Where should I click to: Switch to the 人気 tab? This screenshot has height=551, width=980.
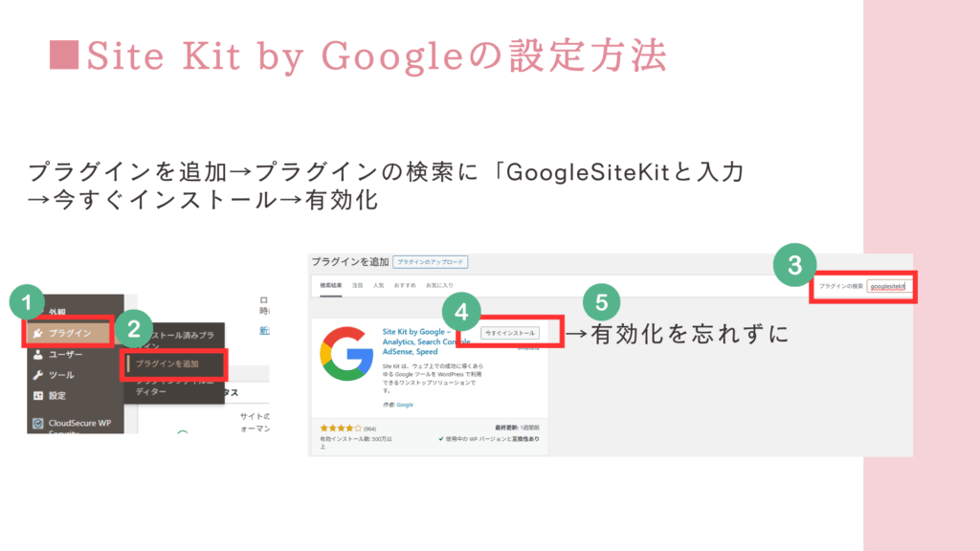[378, 285]
